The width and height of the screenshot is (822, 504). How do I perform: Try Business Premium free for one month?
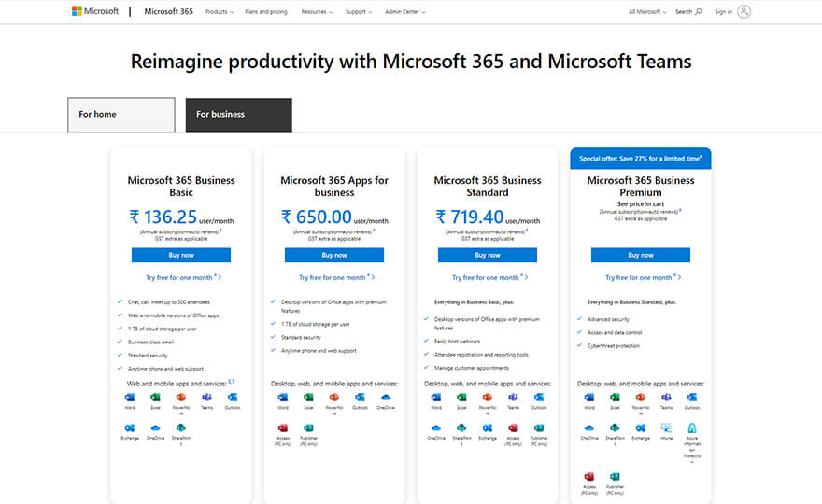644,278
